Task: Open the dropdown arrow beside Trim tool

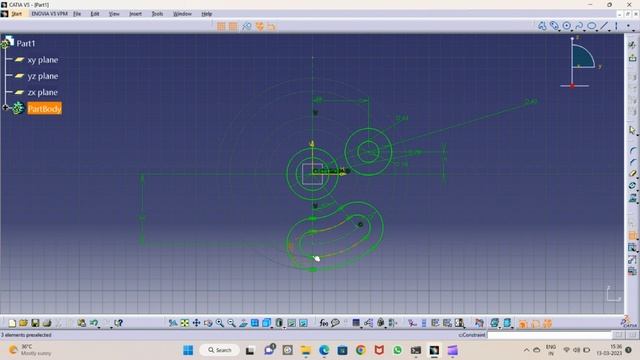Action: coord(637,178)
